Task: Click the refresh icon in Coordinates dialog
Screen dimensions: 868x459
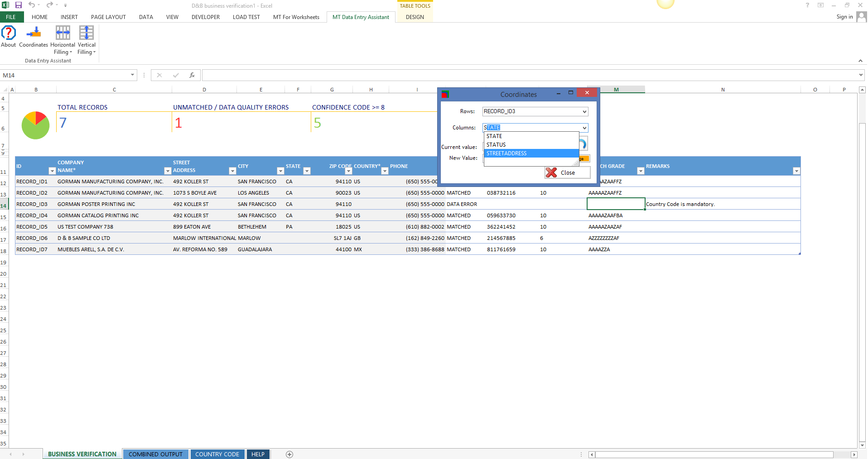Action: click(583, 144)
